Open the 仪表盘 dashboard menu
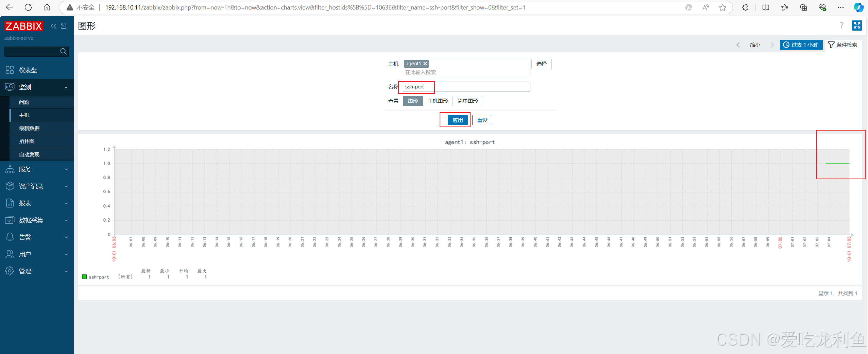The height and width of the screenshot is (354, 868). pos(37,70)
